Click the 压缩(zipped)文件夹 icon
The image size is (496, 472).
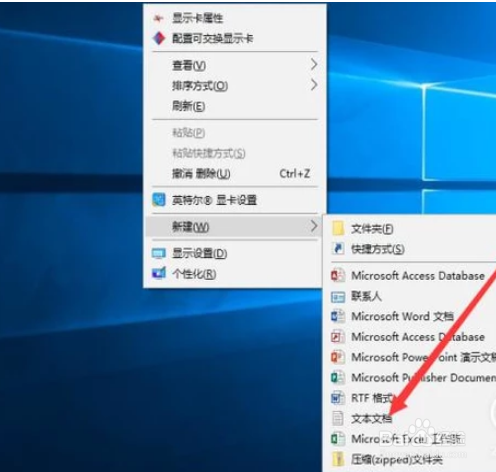(x=338, y=460)
